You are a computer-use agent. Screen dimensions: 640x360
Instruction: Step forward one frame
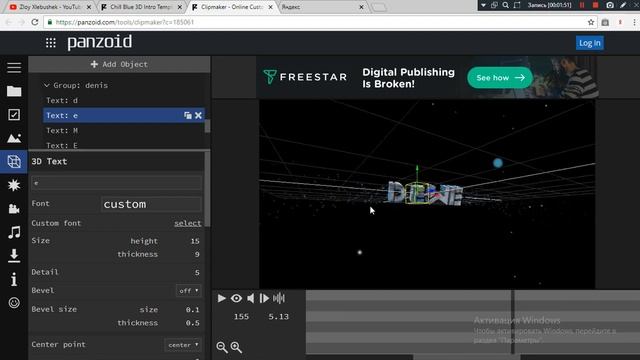click(264, 298)
